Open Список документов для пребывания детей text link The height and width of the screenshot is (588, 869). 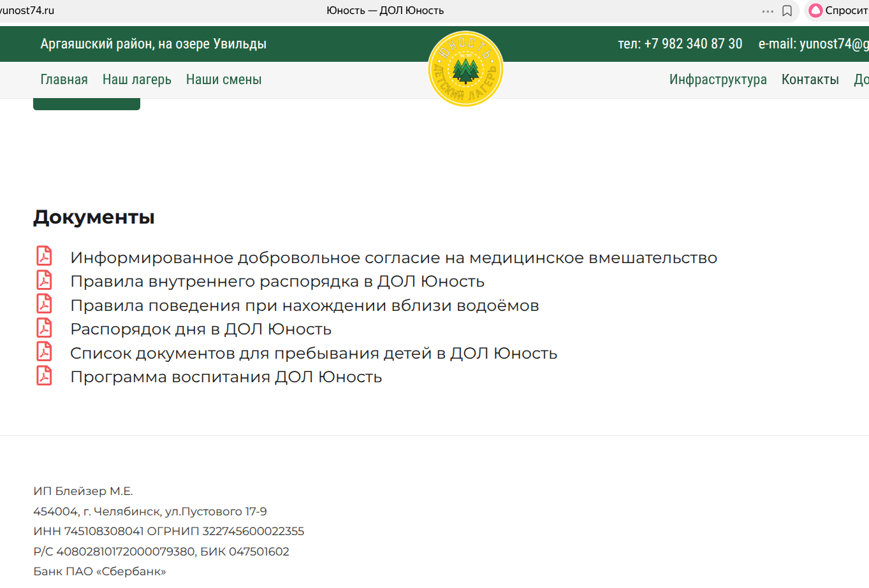coord(313,354)
